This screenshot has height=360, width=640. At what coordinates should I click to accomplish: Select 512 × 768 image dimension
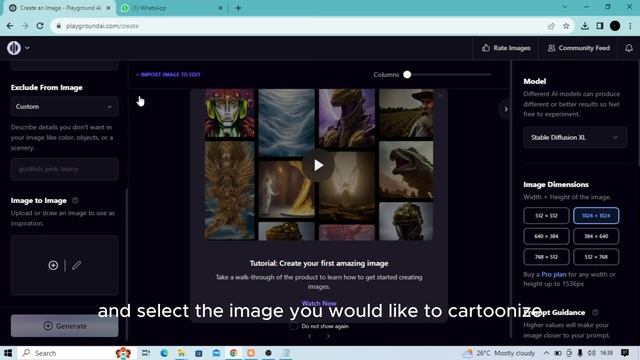(596, 257)
